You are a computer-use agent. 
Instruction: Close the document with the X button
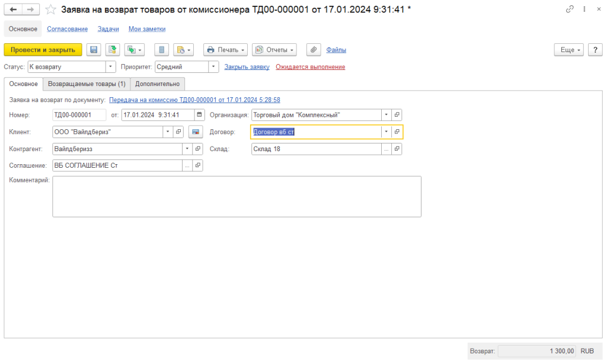[599, 9]
